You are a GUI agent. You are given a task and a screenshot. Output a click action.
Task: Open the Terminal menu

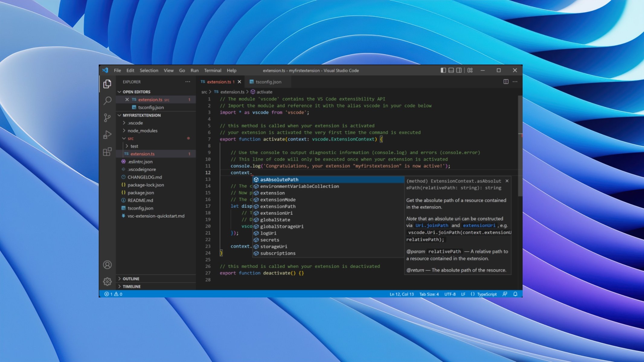click(213, 70)
